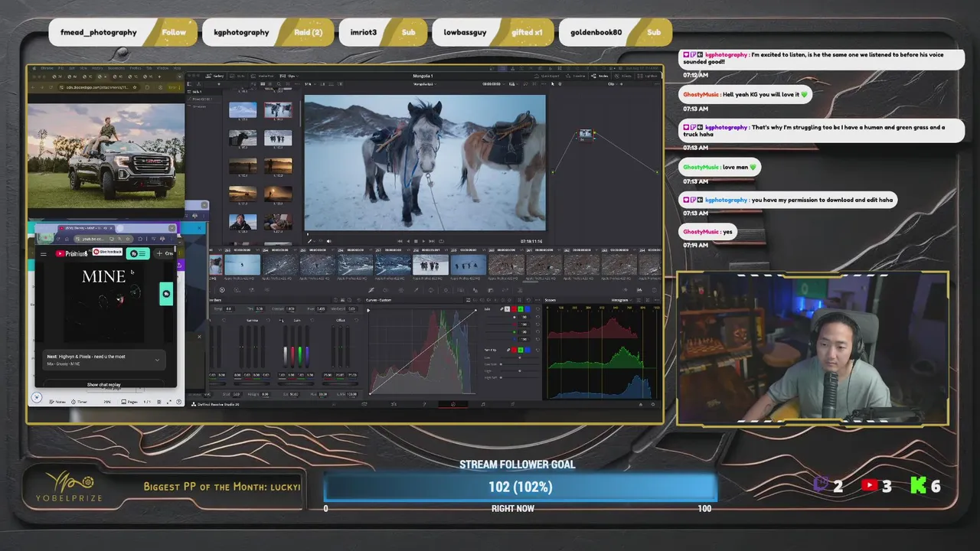This screenshot has width=980, height=551.
Task: Open the Info palette icon at far right
Action: (655, 289)
